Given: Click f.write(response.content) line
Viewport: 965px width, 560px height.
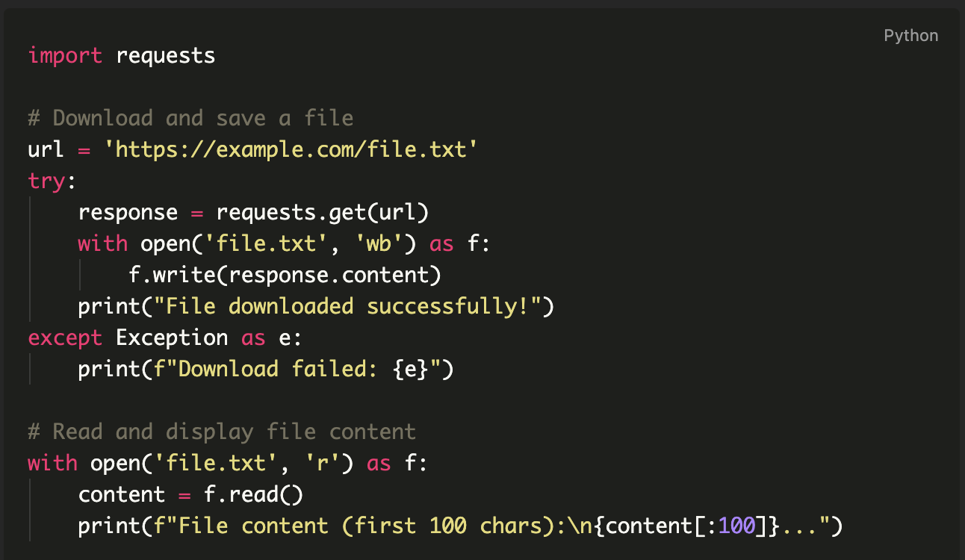Looking at the screenshot, I should pos(285,275).
